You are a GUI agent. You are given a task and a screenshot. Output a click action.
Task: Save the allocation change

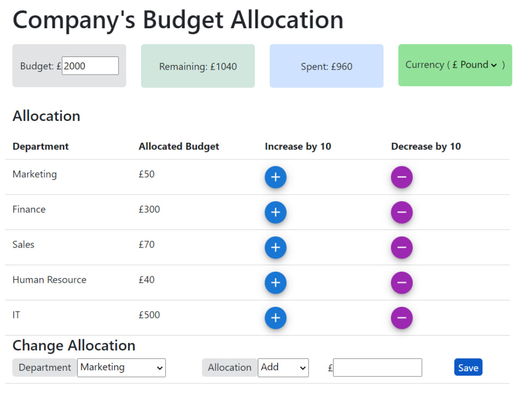coord(468,368)
